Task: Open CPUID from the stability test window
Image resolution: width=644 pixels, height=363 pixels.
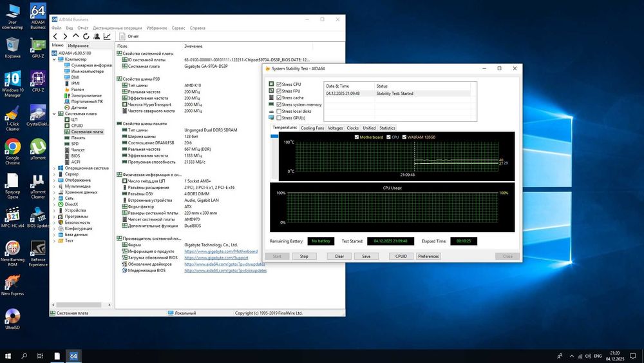Action: [401, 256]
